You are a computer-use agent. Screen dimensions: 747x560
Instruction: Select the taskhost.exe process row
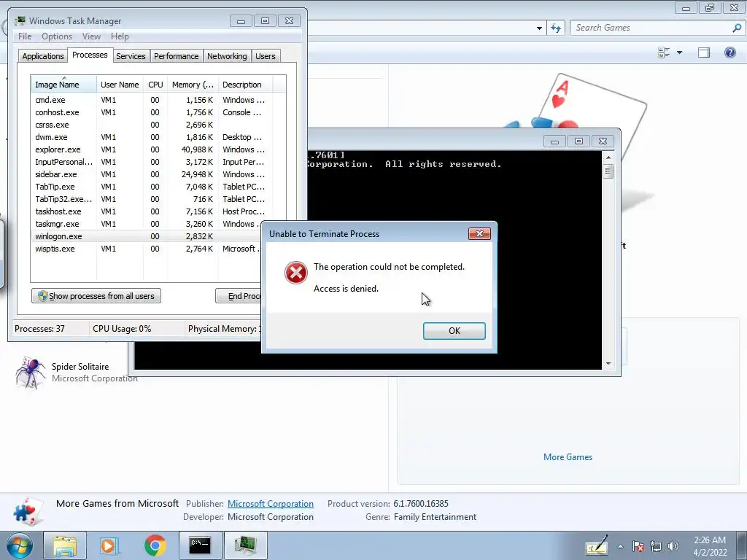150,211
